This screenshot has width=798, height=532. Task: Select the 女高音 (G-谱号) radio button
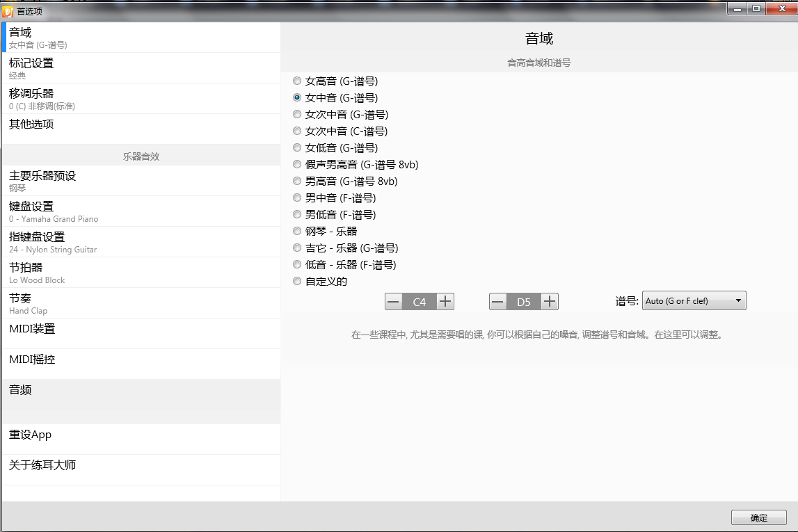coord(297,81)
